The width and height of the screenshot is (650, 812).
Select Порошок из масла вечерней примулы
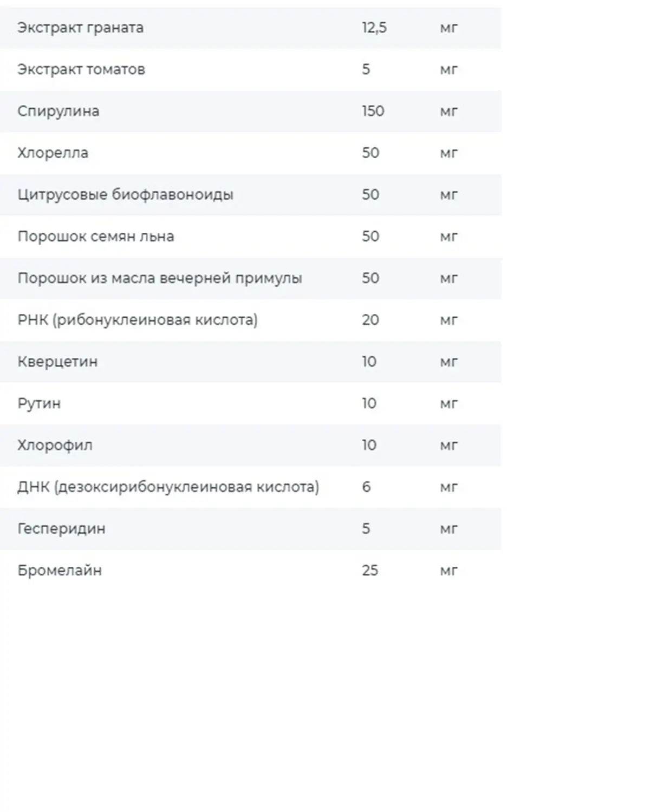(160, 278)
